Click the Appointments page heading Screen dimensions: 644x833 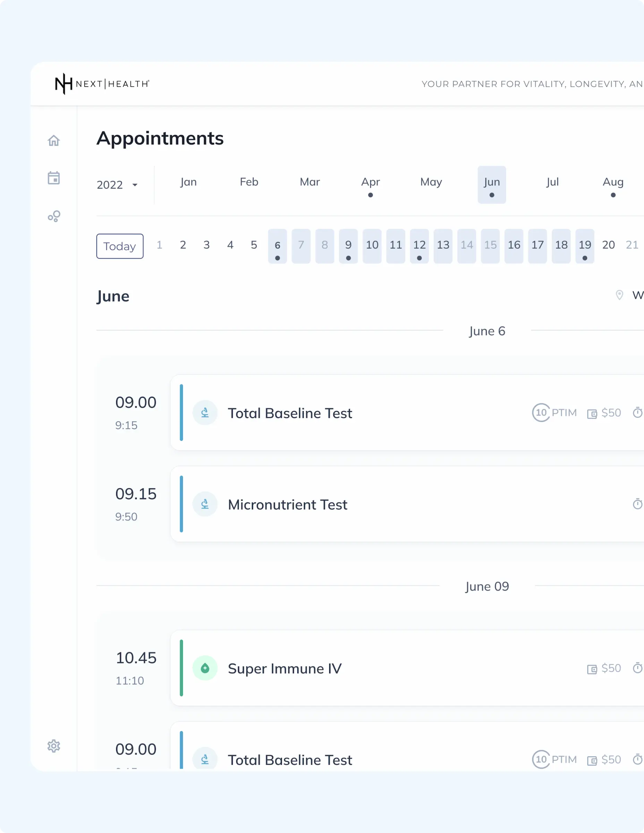coord(160,138)
